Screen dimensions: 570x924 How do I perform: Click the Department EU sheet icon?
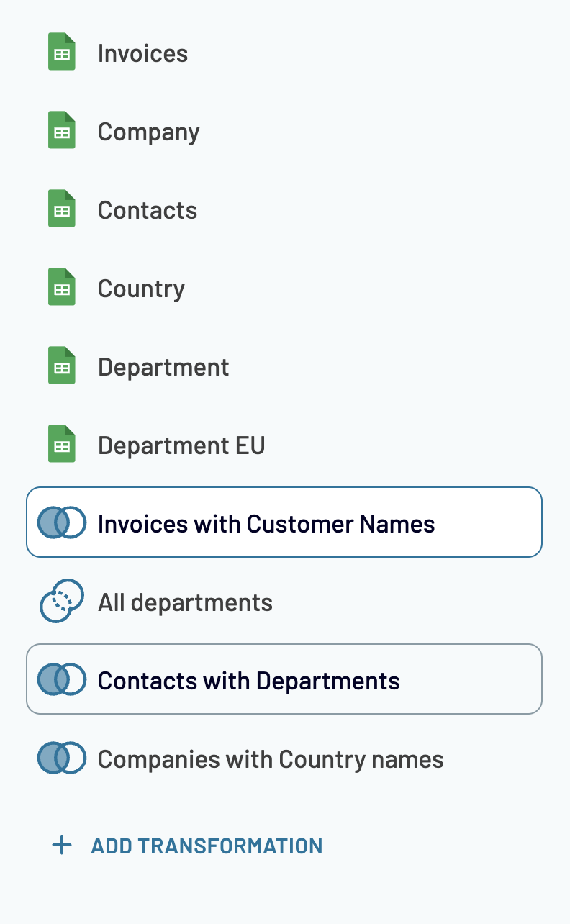click(x=62, y=445)
